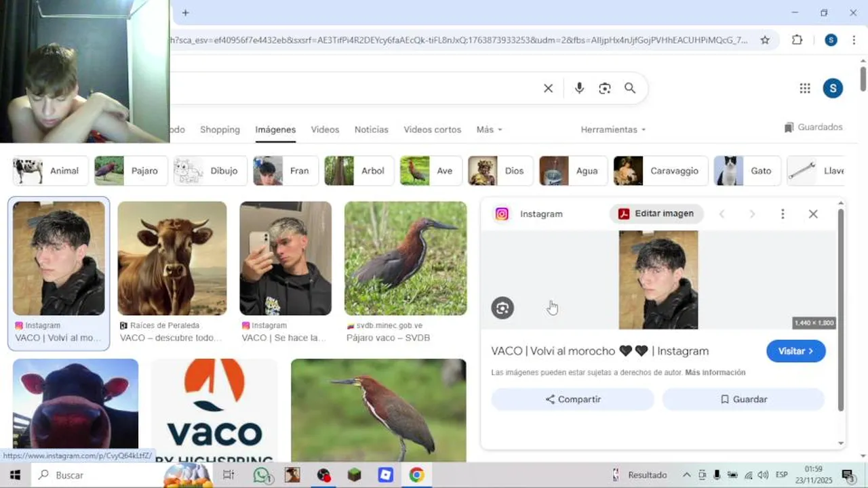
Task: Open the Windows notification center icon
Action: (x=847, y=475)
